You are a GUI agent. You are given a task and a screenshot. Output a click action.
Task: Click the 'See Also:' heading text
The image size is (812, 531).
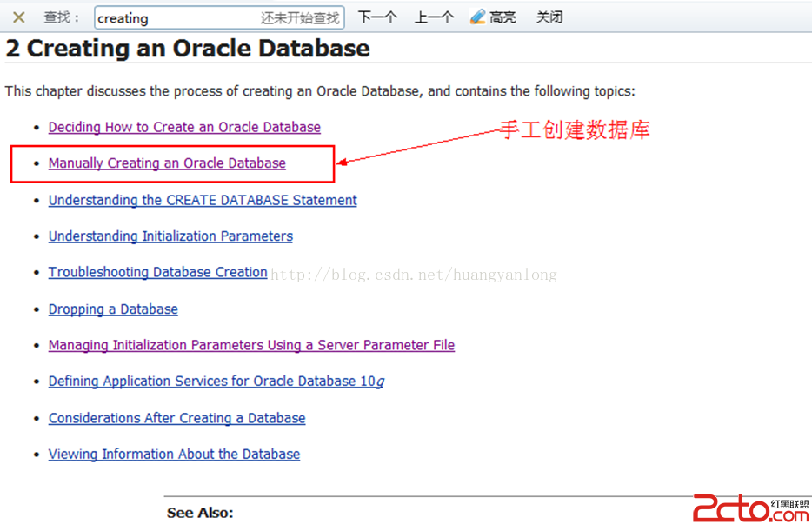click(x=200, y=513)
